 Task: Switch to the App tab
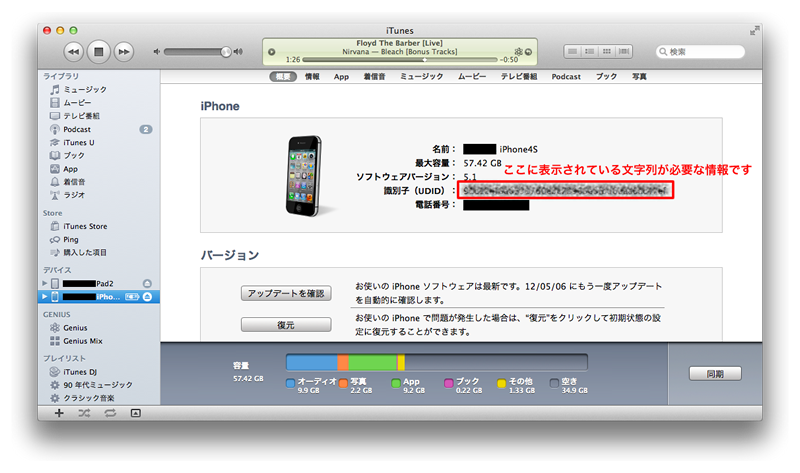[341, 77]
